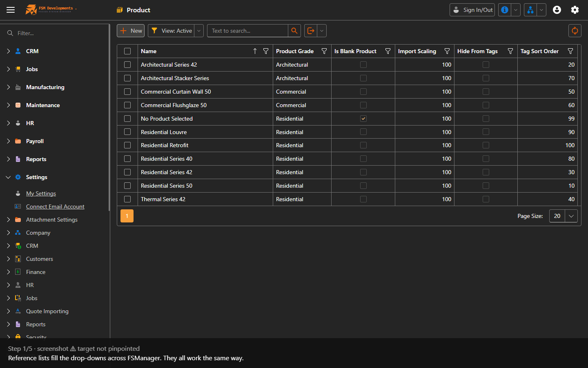Click the Maintenance icon in sidebar

(x=18, y=105)
